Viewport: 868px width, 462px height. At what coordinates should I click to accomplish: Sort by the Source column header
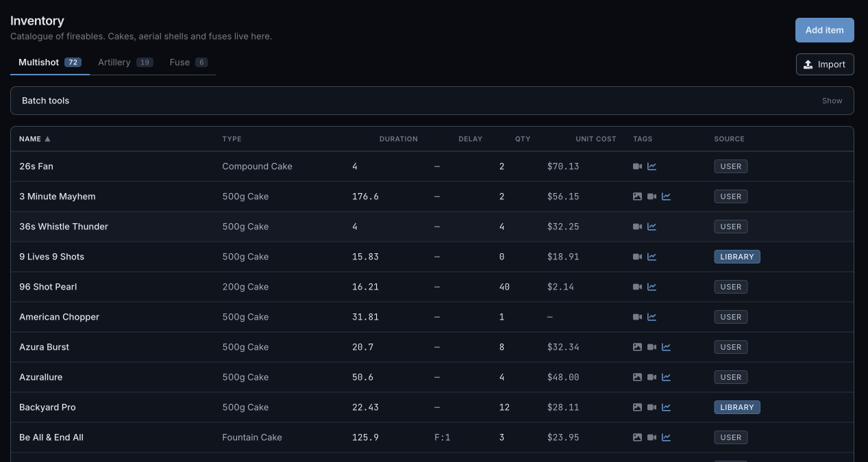[729, 139]
